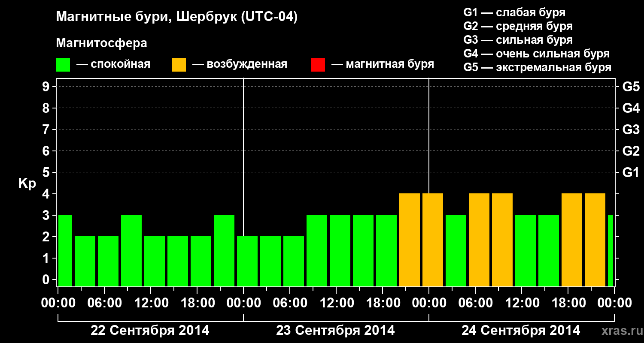The width and height of the screenshot is (644, 343).
Task: Select the first orange Kp 4 bar, 20:00–23:00 on 23 September
Action: tap(410, 240)
